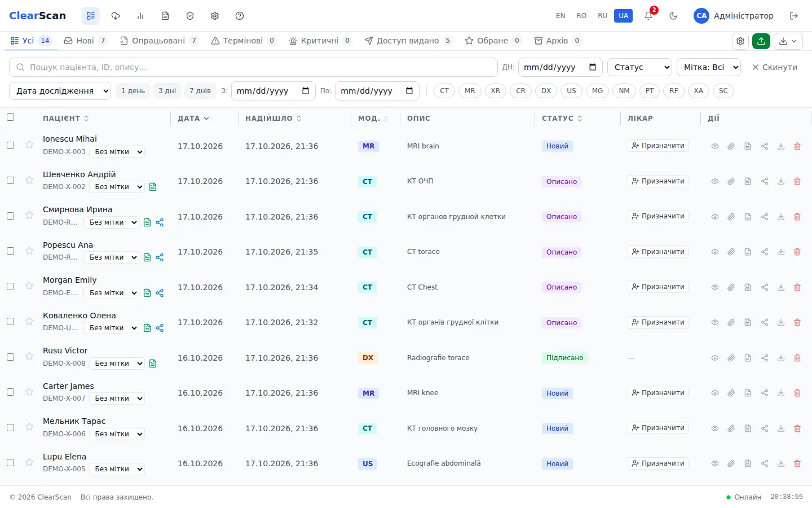Screen dimensions: 812x508
Task: Open report document icon for Morgan Emily row
Action: pyautogui.click(x=748, y=287)
